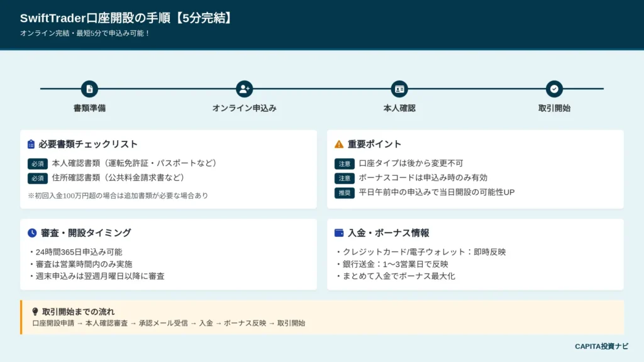This screenshot has width=644, height=362.
Task: Click the warning triangle icon beside 重要ポイント
Action: pos(339,144)
